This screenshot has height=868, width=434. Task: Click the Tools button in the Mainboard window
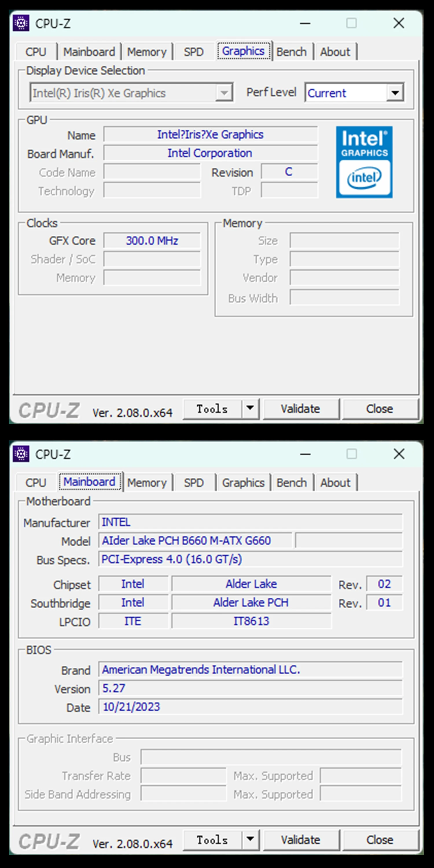coord(212,839)
